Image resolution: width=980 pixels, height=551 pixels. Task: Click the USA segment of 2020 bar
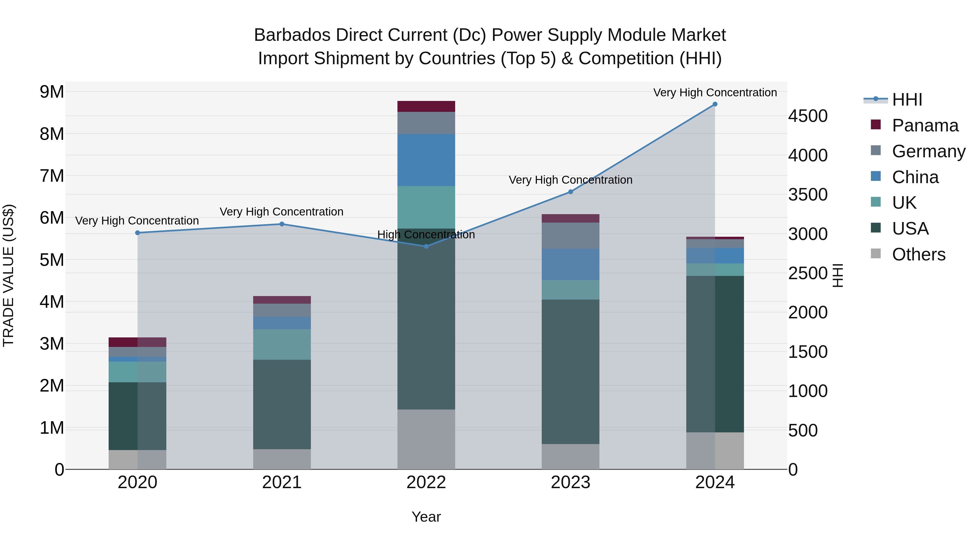(138, 416)
